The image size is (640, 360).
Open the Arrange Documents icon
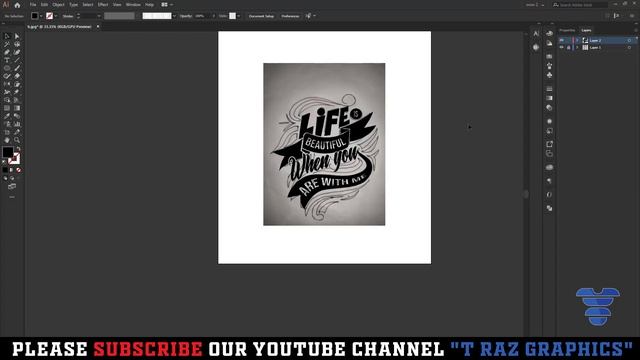164,5
